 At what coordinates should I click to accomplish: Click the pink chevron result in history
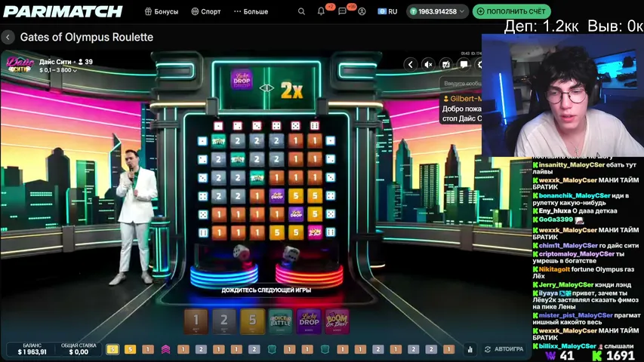(x=165, y=349)
